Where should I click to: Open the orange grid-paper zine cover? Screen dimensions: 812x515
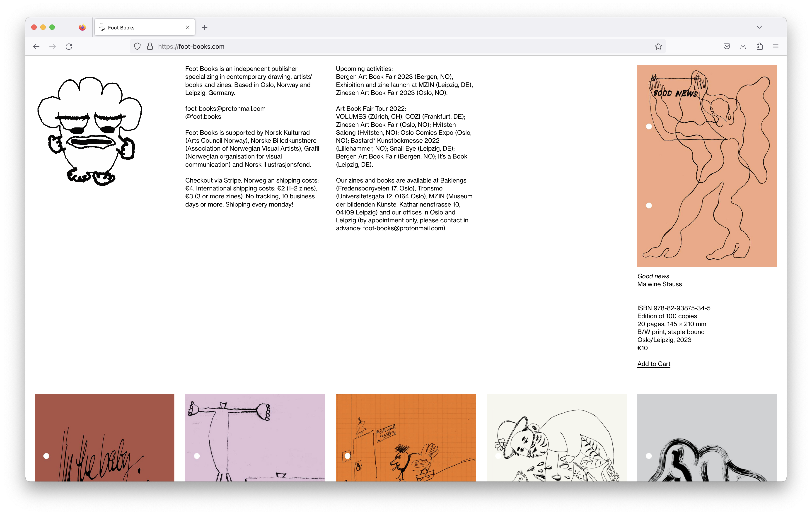pyautogui.click(x=406, y=438)
